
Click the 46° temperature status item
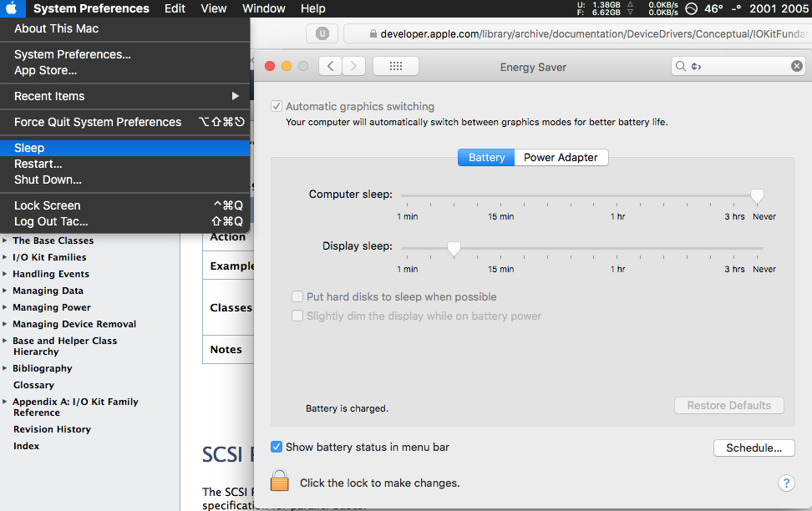tap(713, 8)
